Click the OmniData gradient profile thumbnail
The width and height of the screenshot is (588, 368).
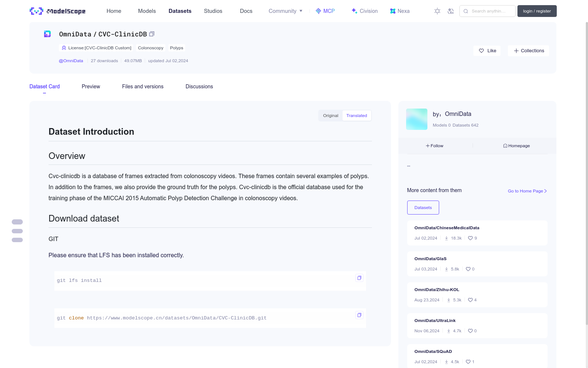417,119
